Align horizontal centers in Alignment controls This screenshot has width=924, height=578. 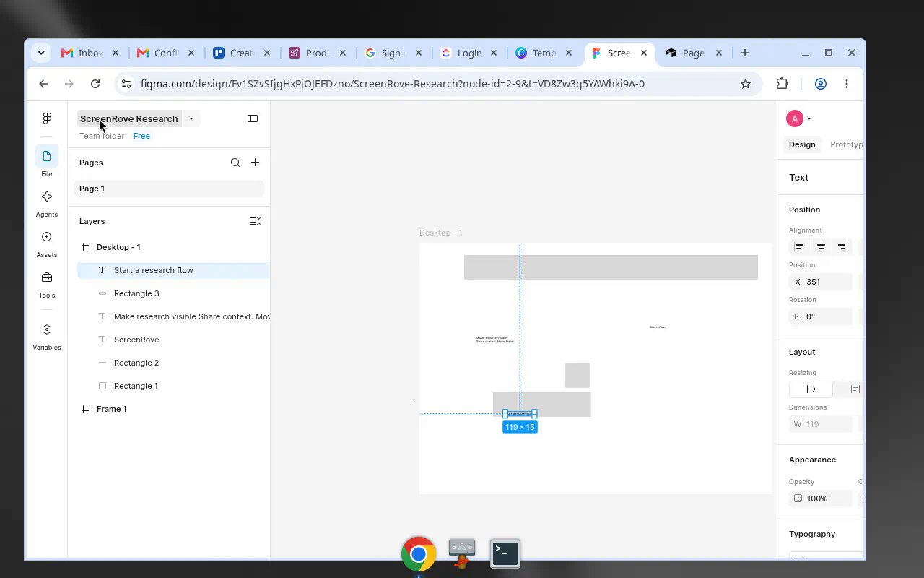coord(821,247)
